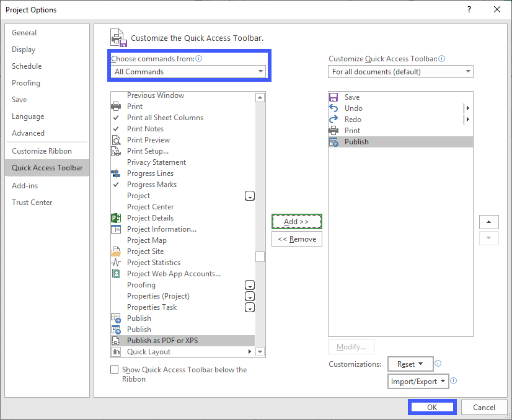512x420 pixels.
Task: Select the Redo arrow icon
Action: tap(333, 120)
